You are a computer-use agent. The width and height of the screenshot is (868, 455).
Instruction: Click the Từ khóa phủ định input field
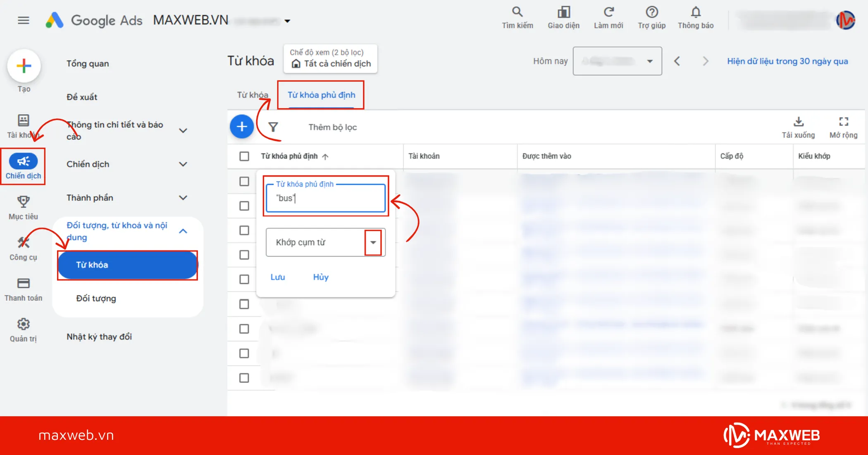pos(326,199)
